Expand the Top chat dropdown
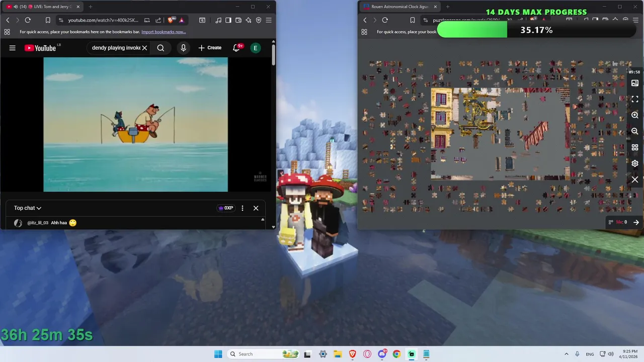This screenshot has height=362, width=644. pos(28,208)
